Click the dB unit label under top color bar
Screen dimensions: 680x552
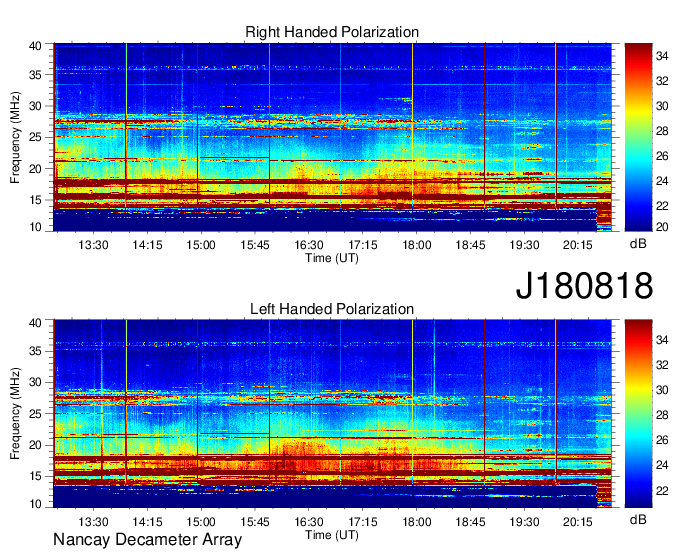click(638, 244)
